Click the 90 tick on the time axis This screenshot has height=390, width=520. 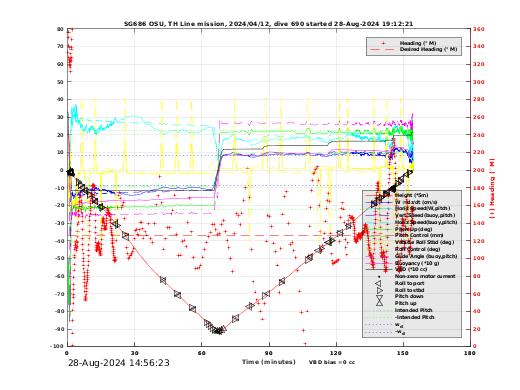(x=269, y=353)
